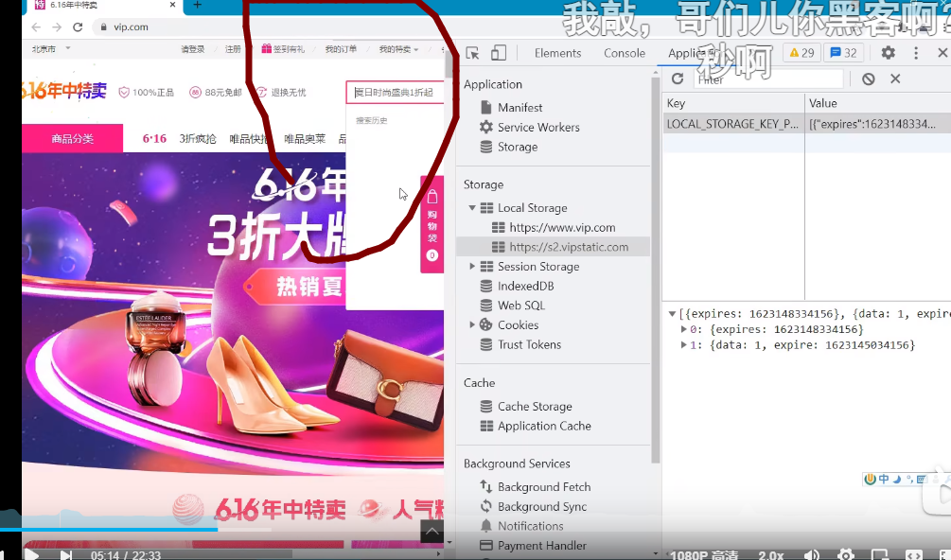Open the 我的订单 orders link
951x560 pixels.
pos(341,49)
